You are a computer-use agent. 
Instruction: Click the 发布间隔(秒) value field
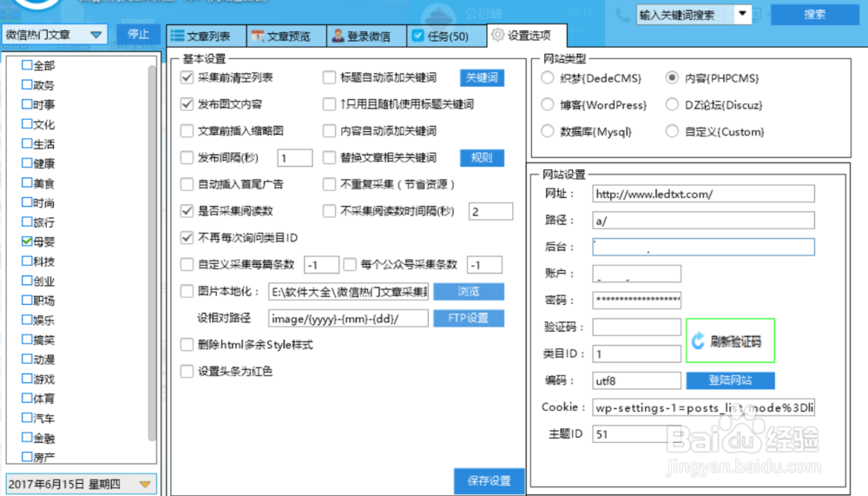pos(294,158)
